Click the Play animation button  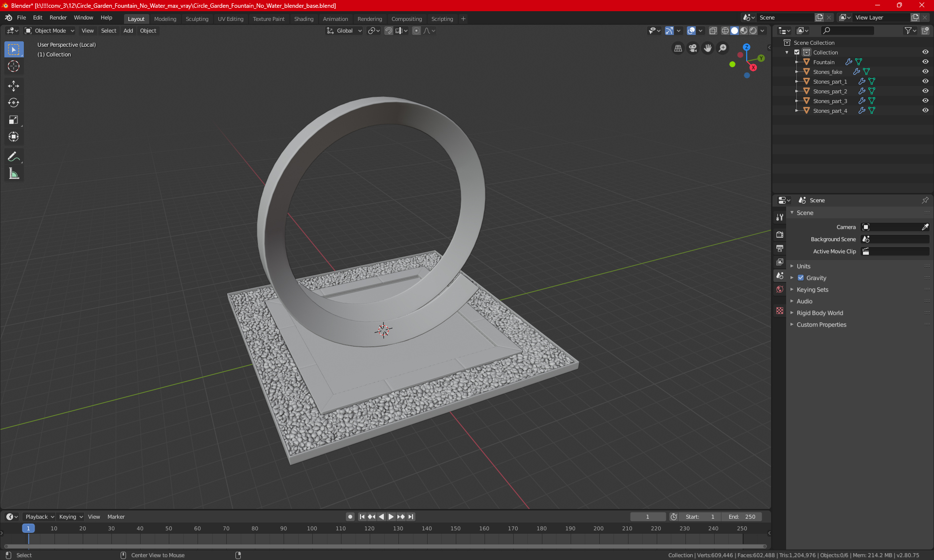[x=391, y=517]
